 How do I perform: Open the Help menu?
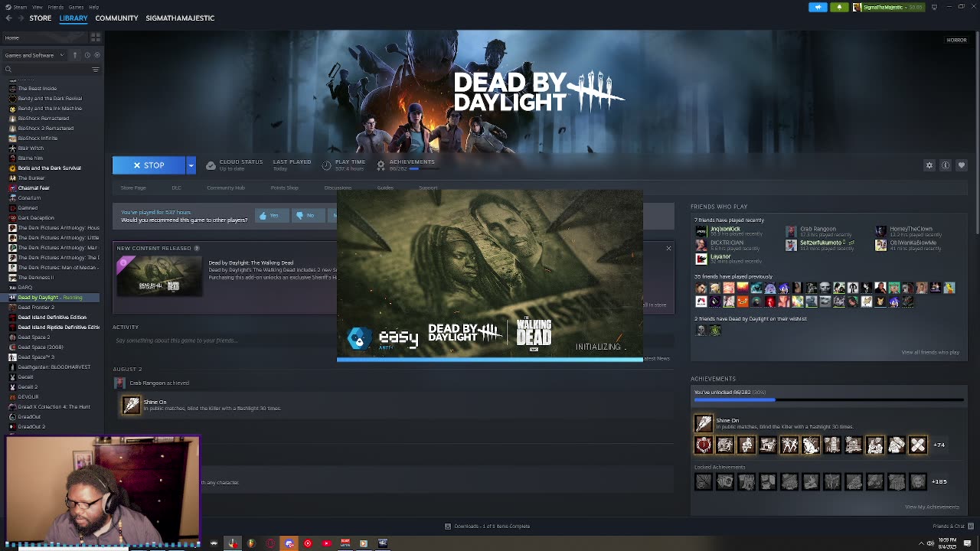tap(93, 7)
